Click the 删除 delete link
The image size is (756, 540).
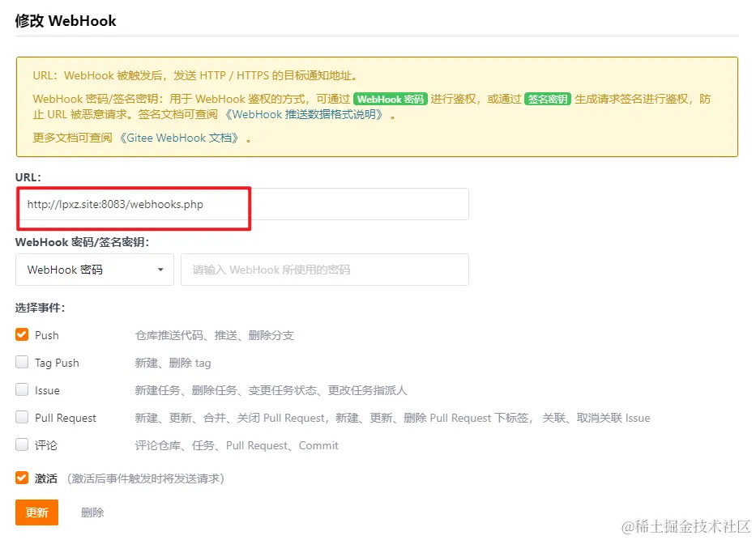pos(92,512)
